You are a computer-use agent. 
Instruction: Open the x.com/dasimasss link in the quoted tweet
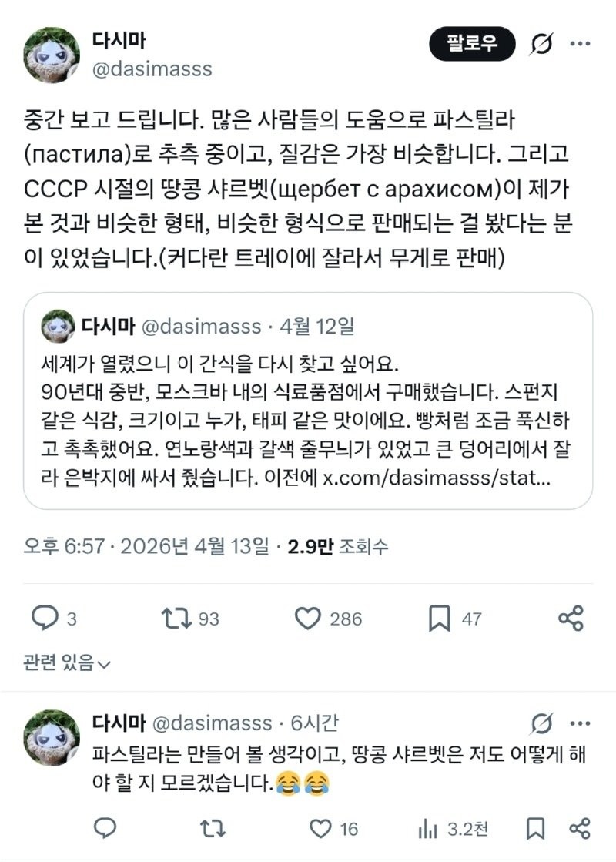point(435,478)
